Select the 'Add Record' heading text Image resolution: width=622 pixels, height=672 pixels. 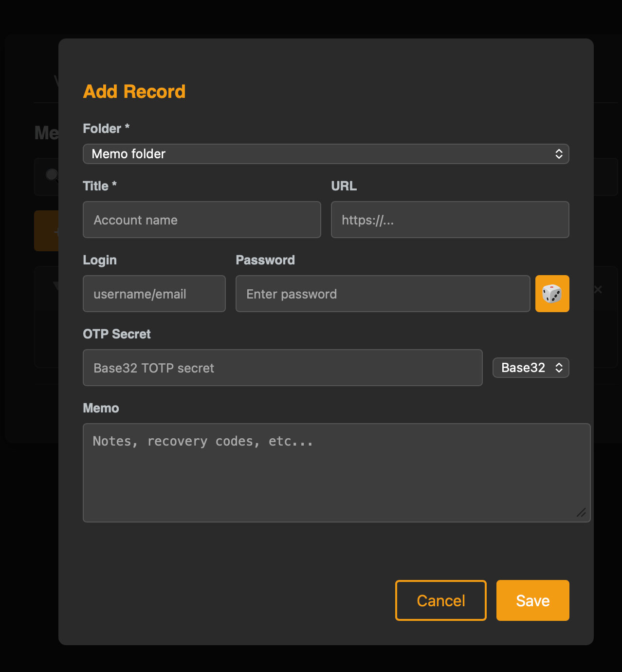(x=134, y=92)
